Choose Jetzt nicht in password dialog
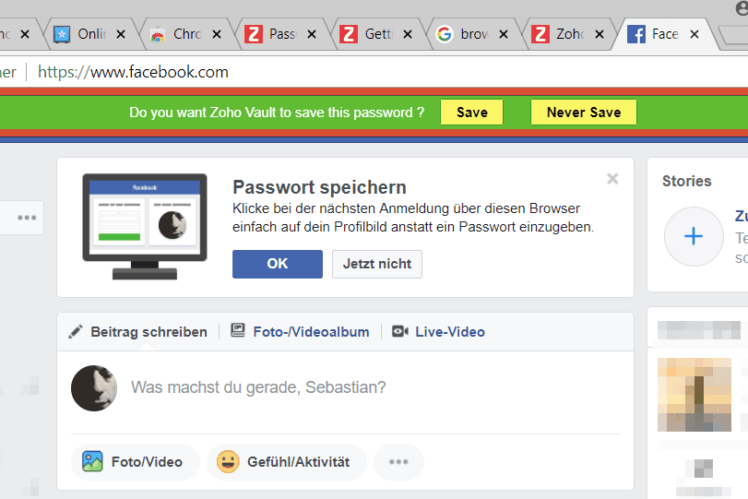The image size is (748, 499). pos(377,264)
